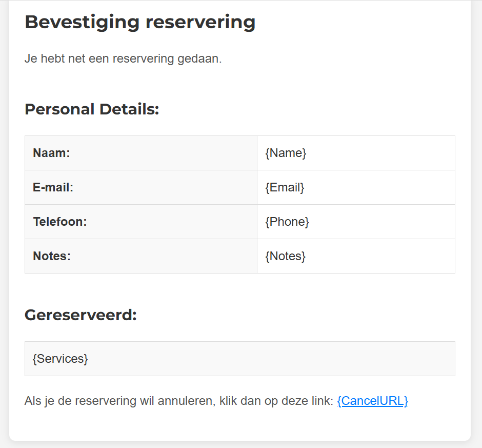Click the Bevestiging reservering heading
The width and height of the screenshot is (482, 448).
point(140,23)
